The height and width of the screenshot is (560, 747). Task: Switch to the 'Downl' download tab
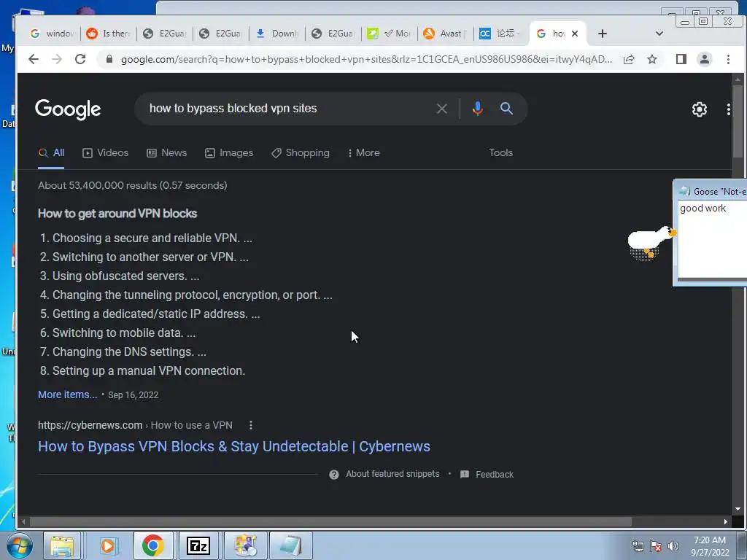click(x=276, y=34)
